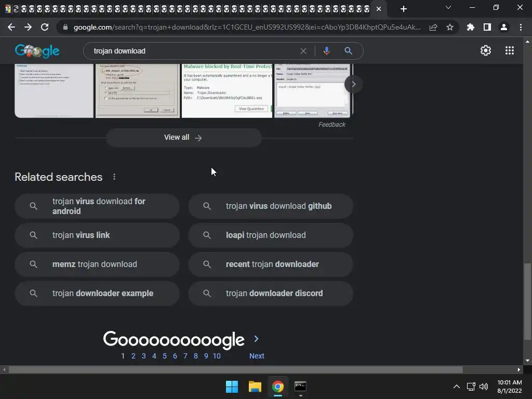Go to results page 5
Viewport: 532px width, 399px height.
click(165, 356)
